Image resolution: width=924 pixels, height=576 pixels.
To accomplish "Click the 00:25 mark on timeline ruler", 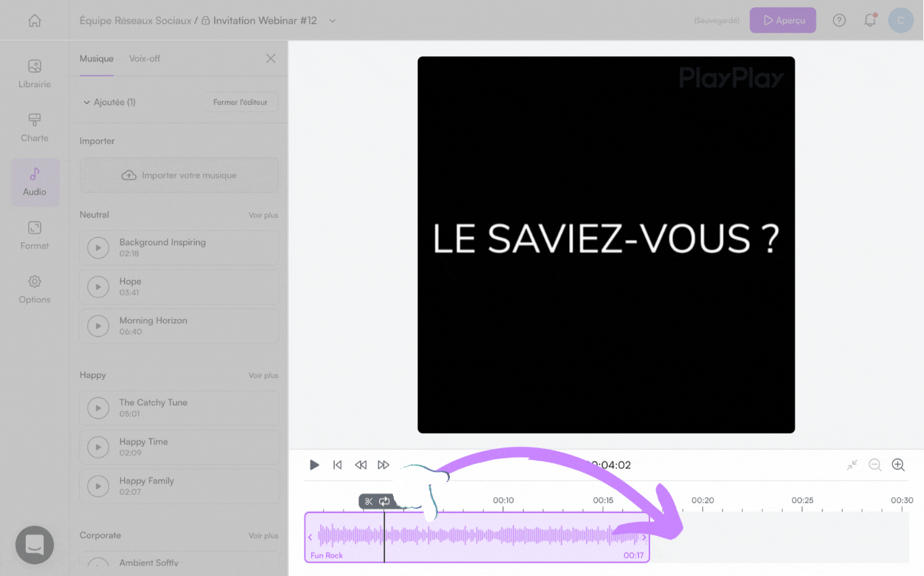I will (802, 501).
